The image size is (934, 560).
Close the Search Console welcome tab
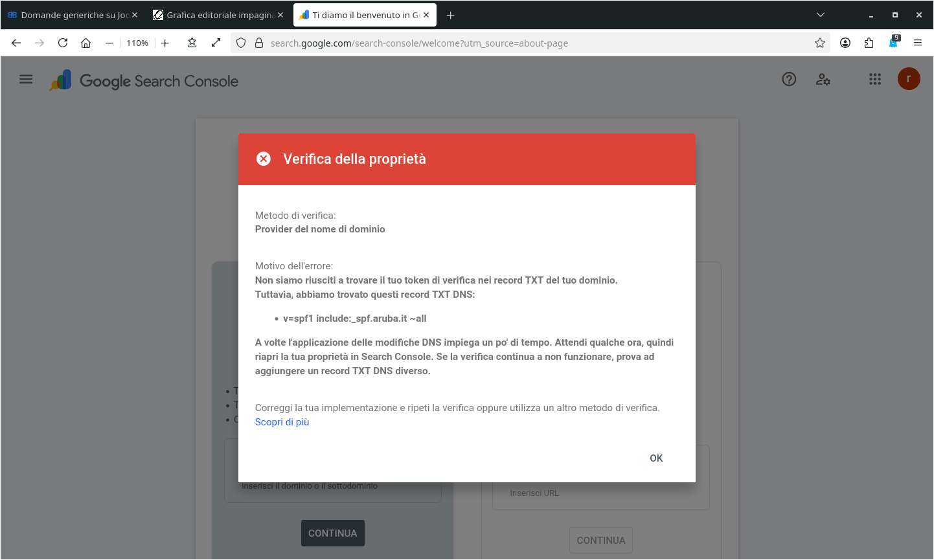[426, 15]
